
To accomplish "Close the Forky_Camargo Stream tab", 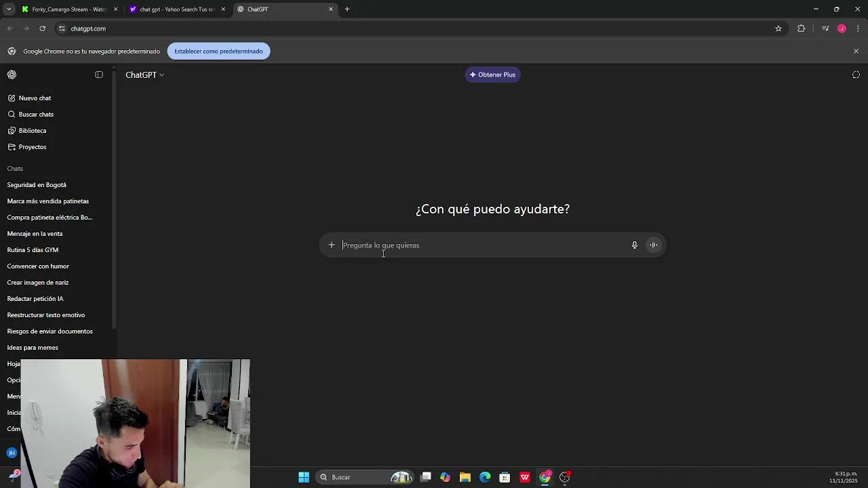I will coord(115,9).
